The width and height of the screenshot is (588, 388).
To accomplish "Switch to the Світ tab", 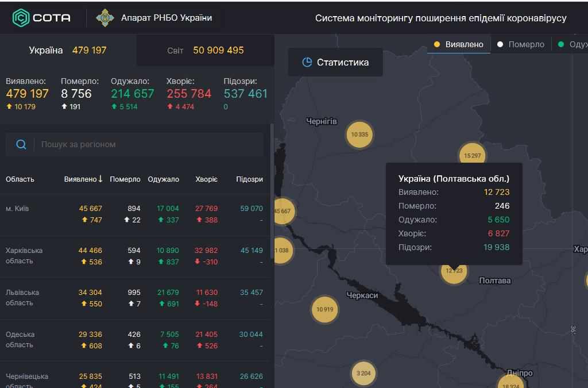I will (x=205, y=50).
